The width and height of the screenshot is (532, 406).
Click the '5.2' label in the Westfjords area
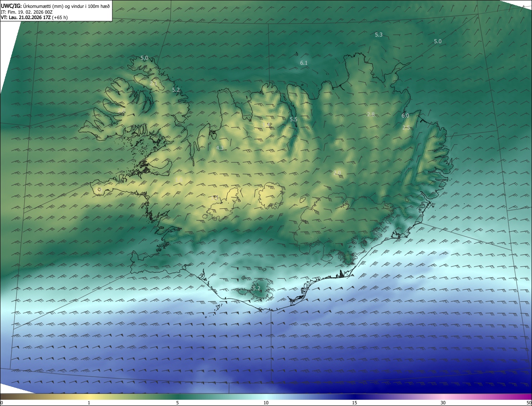[176, 90]
